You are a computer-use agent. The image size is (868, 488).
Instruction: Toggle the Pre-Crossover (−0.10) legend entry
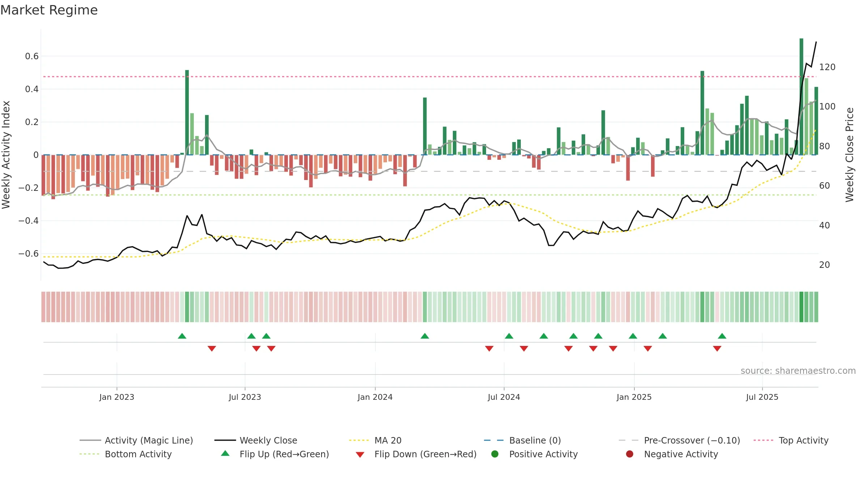click(x=679, y=440)
